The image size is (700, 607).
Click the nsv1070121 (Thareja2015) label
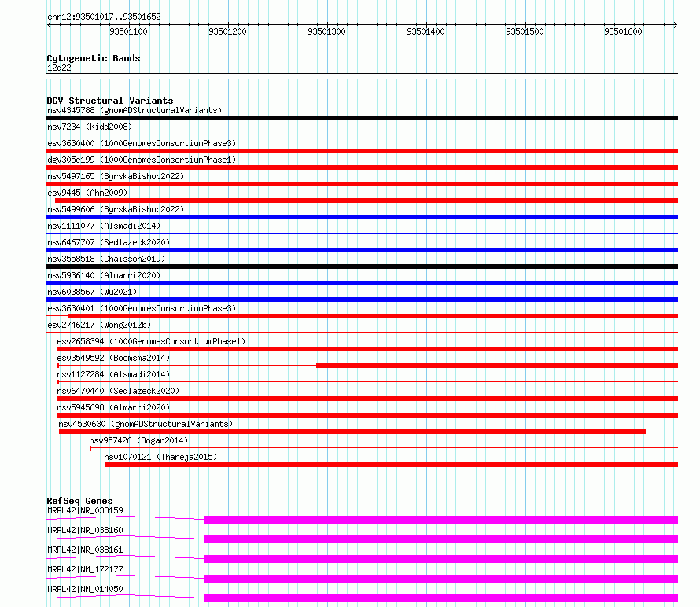[x=160, y=457]
